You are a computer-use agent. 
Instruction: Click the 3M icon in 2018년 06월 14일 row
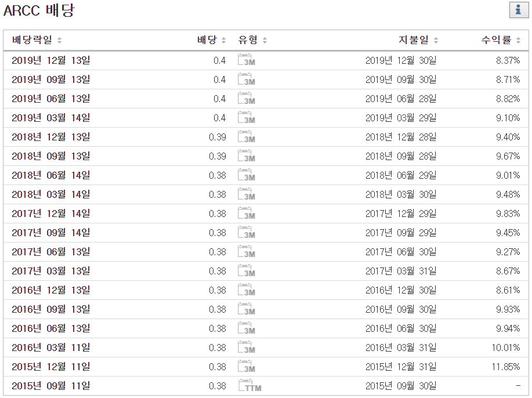click(x=247, y=175)
